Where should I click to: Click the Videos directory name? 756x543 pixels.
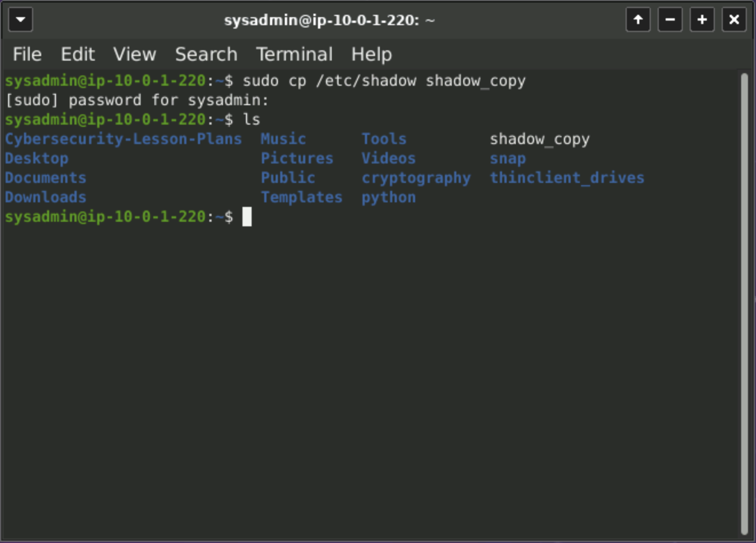pos(389,158)
